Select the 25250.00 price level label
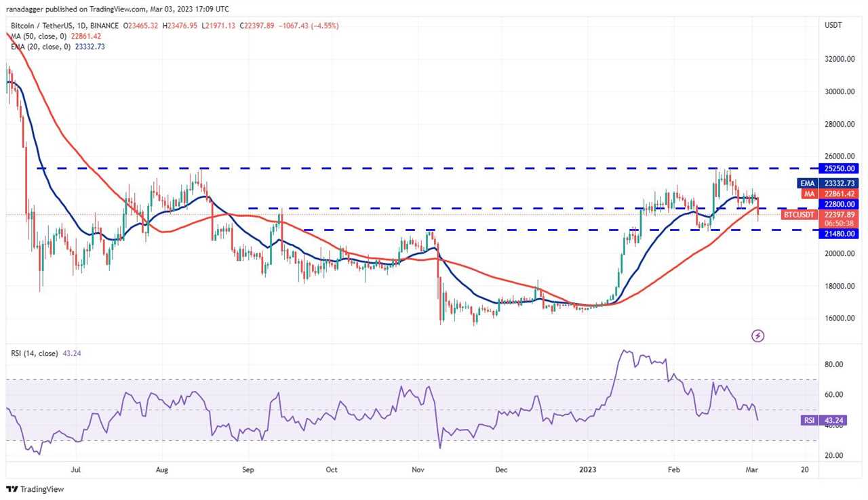Image resolution: width=868 pixels, height=500 pixels. (x=839, y=168)
